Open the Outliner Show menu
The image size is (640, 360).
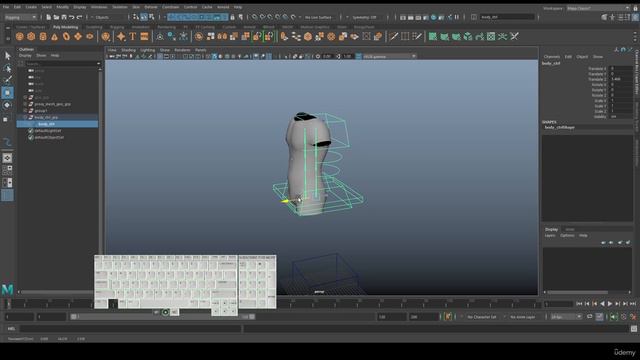pos(41,55)
